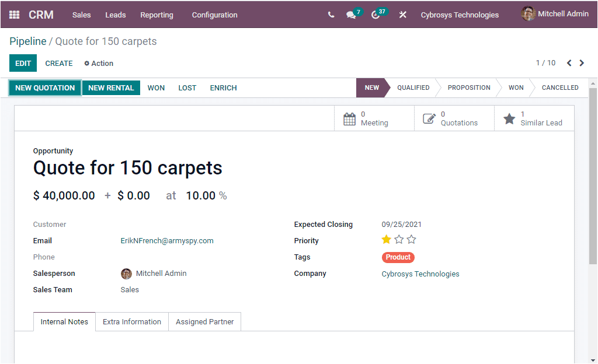Image resolution: width=598 pixels, height=364 pixels.
Task: Open the Similar Lead star button
Action: tap(534, 118)
